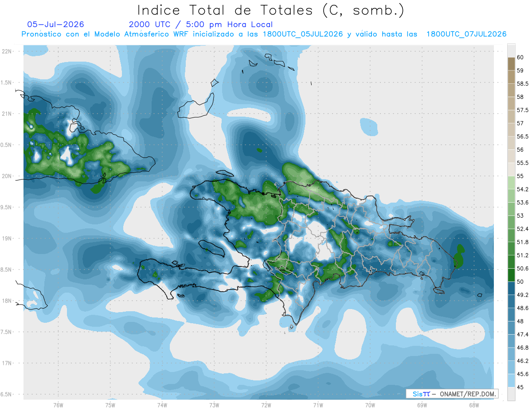Image resolution: width=532 pixels, height=411 pixels.
Task: Click the colorbar value '45'
Action: [520, 387]
